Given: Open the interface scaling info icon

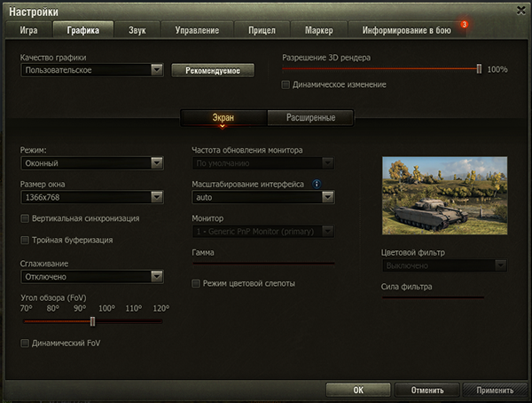Looking at the screenshot, I should (317, 184).
